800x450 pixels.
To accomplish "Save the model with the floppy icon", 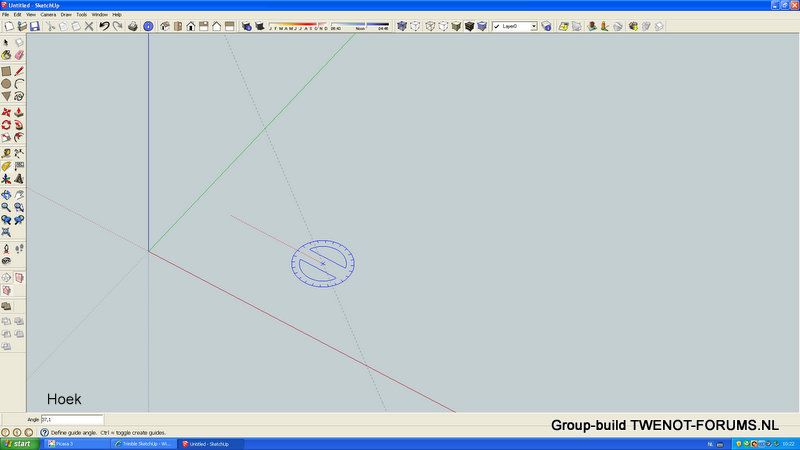I will (35, 26).
